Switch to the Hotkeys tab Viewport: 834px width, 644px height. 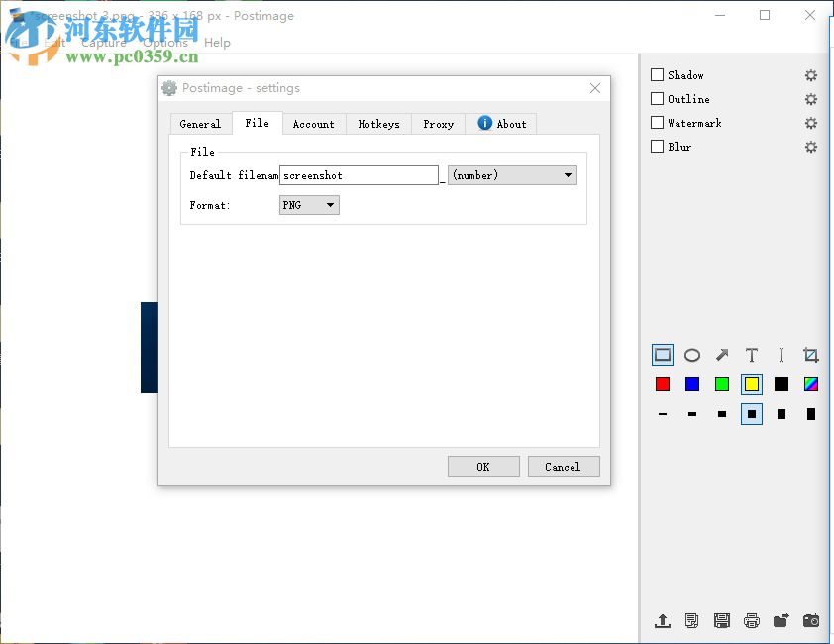point(378,123)
